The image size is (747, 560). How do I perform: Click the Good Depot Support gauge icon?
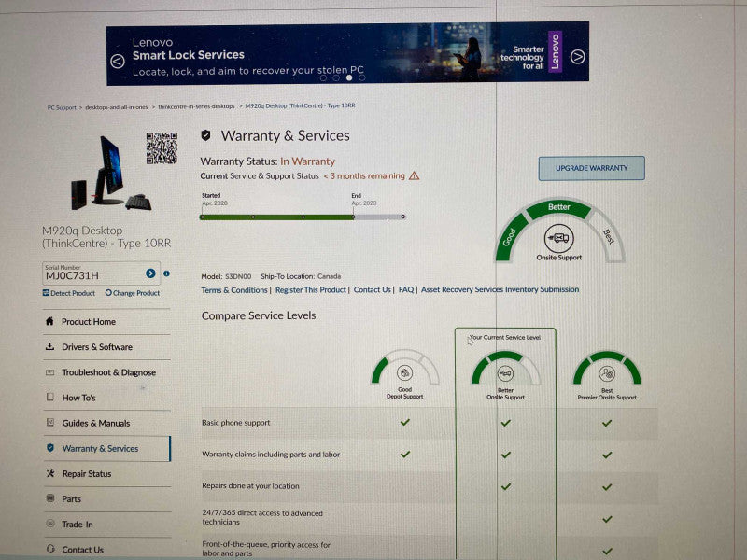click(x=405, y=372)
